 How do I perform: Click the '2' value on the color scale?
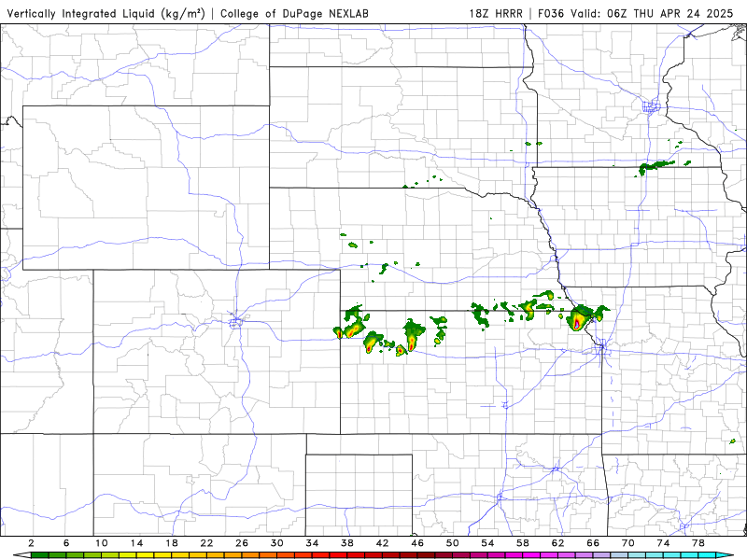point(31,543)
